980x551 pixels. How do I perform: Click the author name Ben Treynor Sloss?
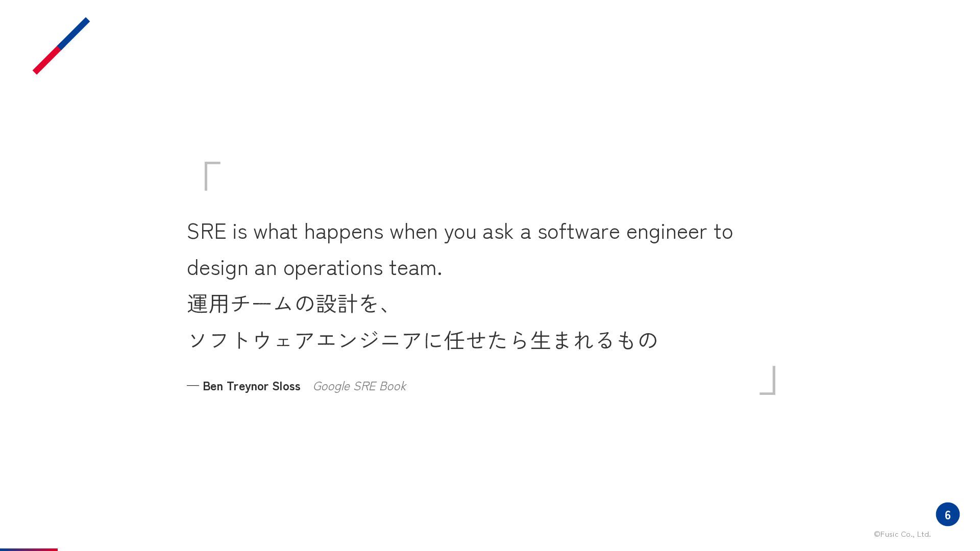[251, 386]
